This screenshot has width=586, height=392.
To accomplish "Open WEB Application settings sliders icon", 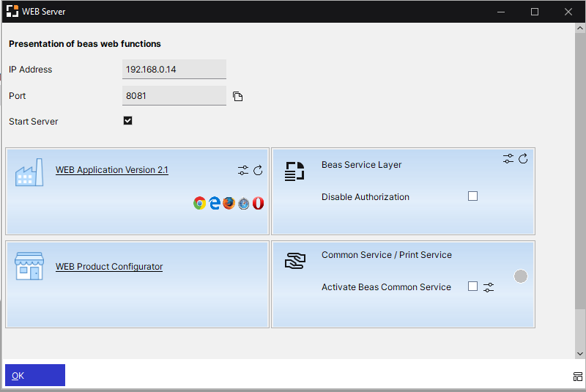I will [x=243, y=170].
